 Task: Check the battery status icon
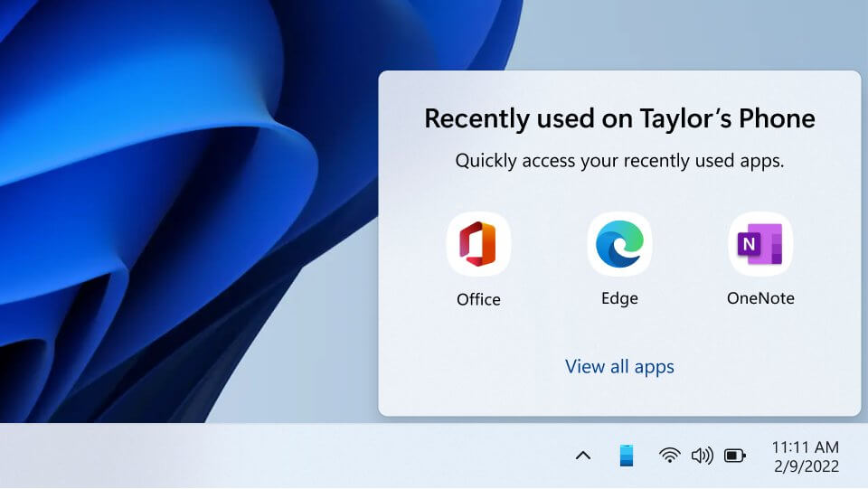[x=735, y=456]
